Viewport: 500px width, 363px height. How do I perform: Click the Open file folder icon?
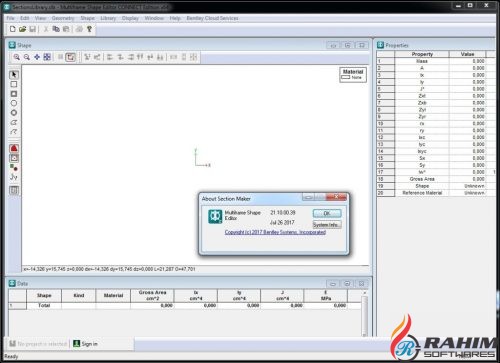(22, 29)
